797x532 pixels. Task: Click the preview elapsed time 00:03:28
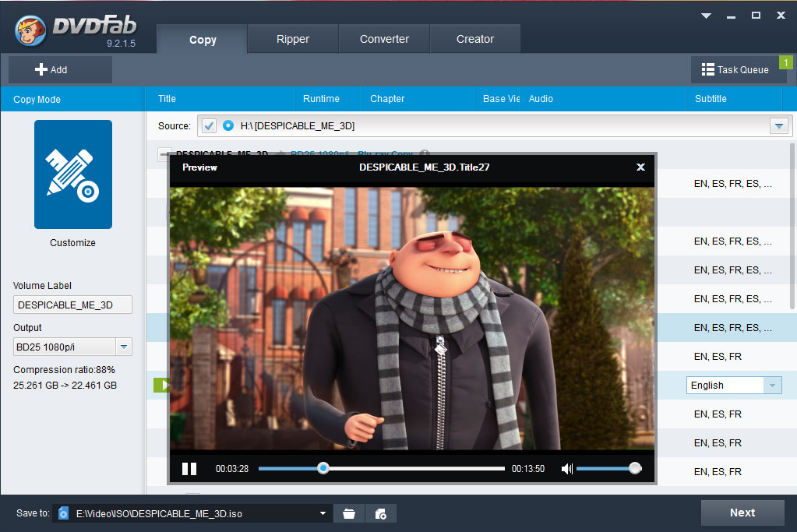tap(232, 468)
